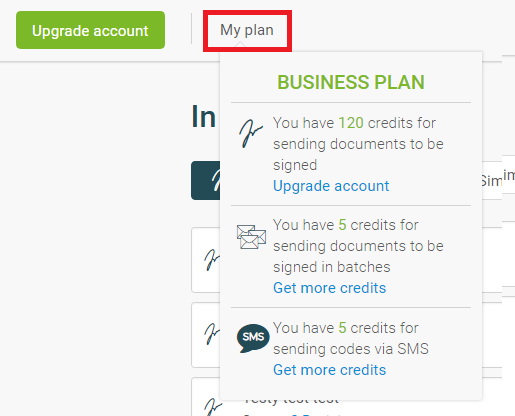Click the third document row signature icon
This screenshot has width=515, height=416.
click(212, 407)
